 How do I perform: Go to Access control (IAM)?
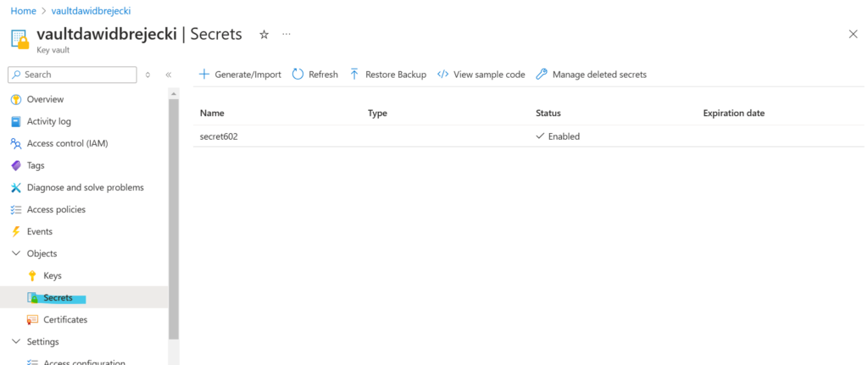coord(67,143)
